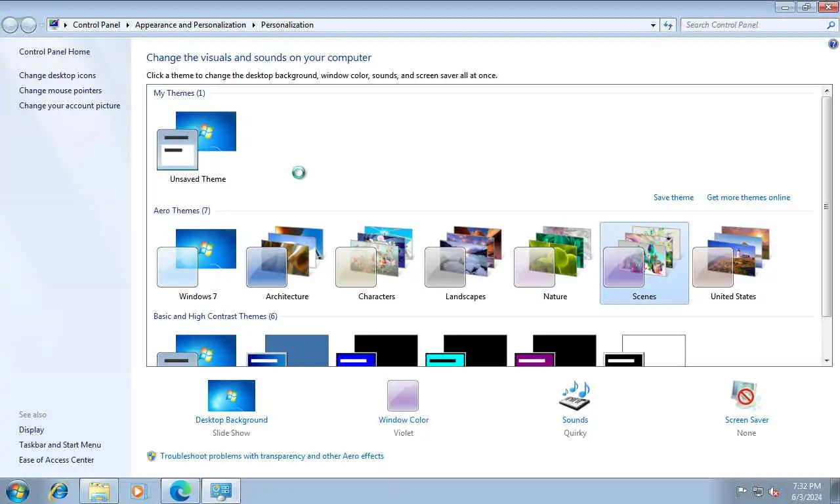Screen dimensions: 840x504
Task: Expand arrow after Appearance and Personalization
Action: tap(253, 25)
